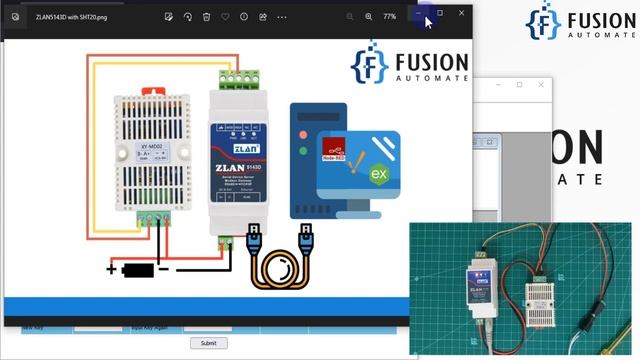This screenshot has height=360, width=640.
Task: Click the webcam video thumbnail of the hardware
Action: pyautogui.click(x=520, y=289)
